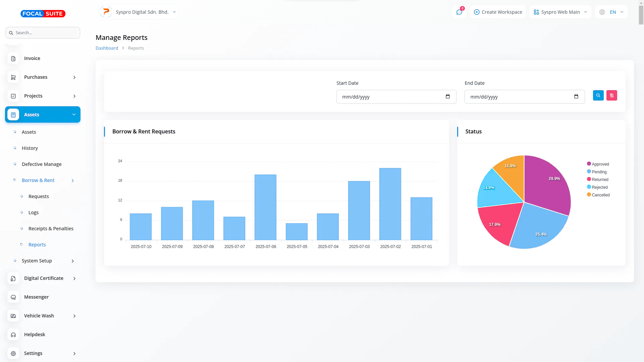Open the chat notifications icon
The image size is (644, 362).
[459, 12]
